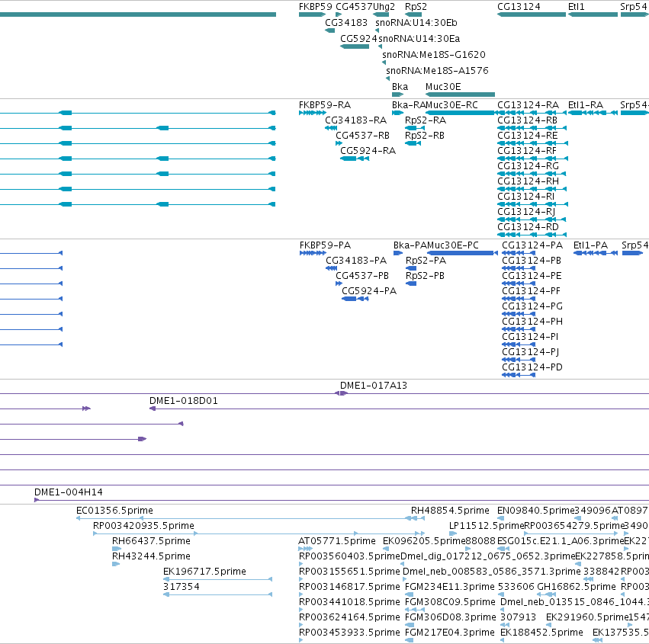Click the EC01356.5prime EST
The width and height of the screenshot is (649, 644).
click(250, 517)
